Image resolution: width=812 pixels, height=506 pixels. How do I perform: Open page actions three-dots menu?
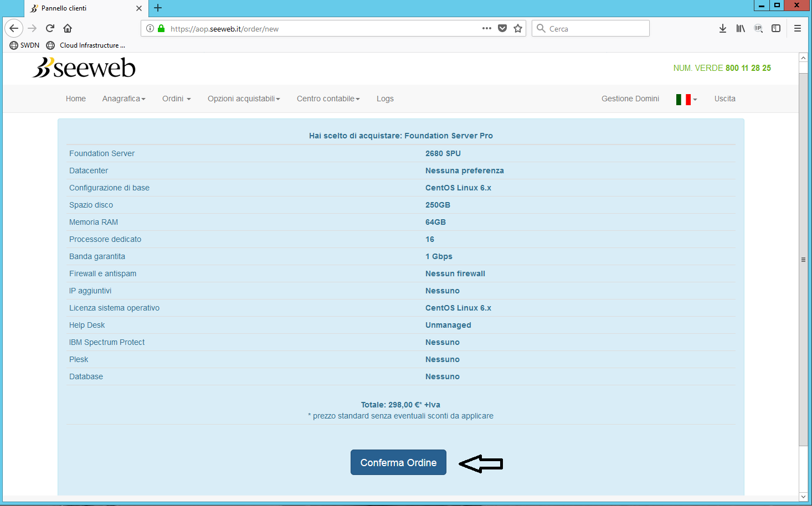(x=487, y=28)
